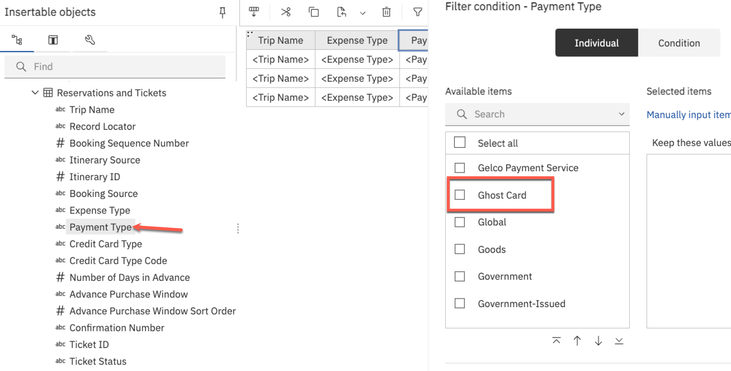731x371 pixels.
Task: Select Confirmation Number data item
Action: pos(117,328)
